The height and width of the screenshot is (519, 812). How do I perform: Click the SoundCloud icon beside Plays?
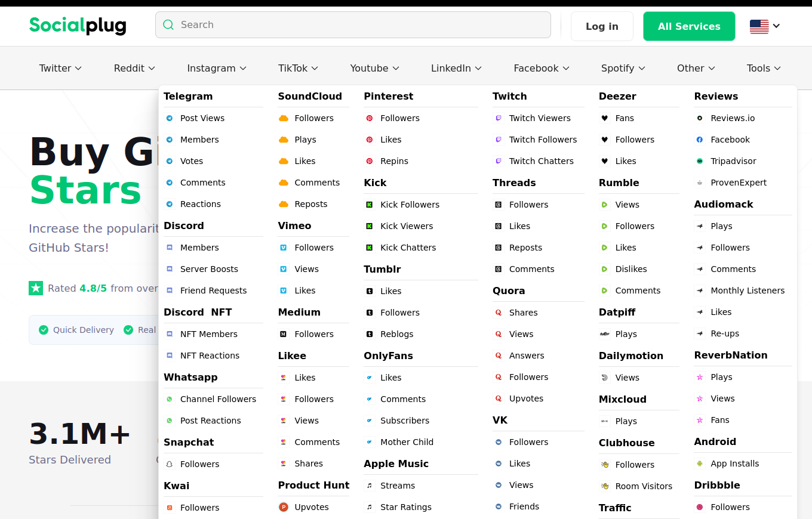click(284, 140)
